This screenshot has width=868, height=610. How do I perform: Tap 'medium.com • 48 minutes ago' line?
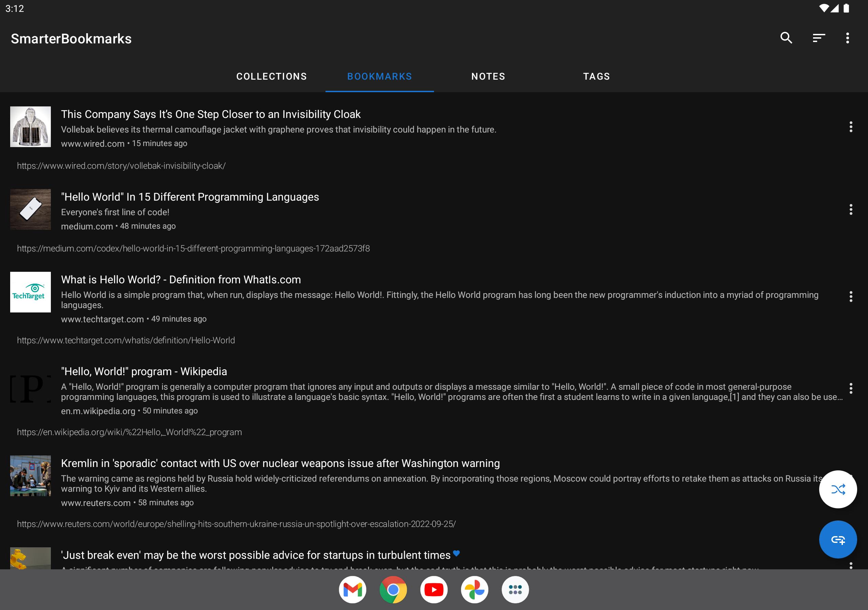pos(118,226)
